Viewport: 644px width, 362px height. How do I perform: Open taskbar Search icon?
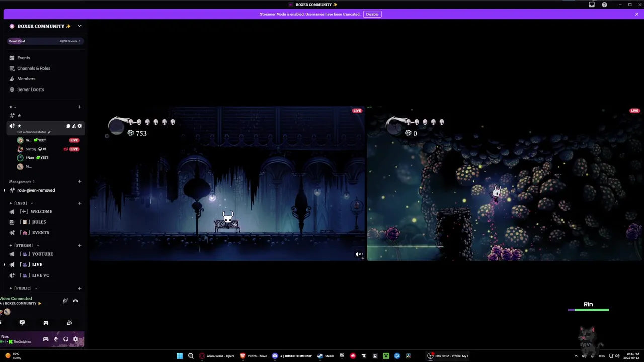(191, 356)
